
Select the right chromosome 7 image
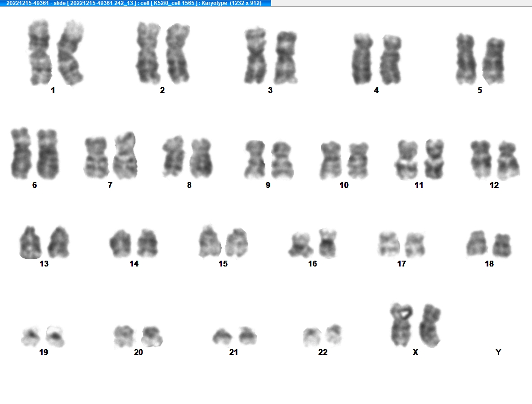(125, 155)
